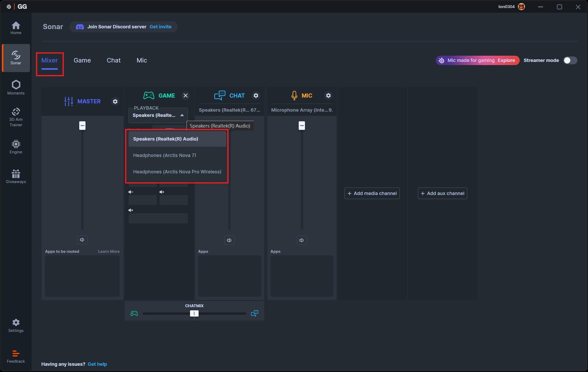Click the Discord logo icon
Screen dimensions: 588x372
(80, 27)
